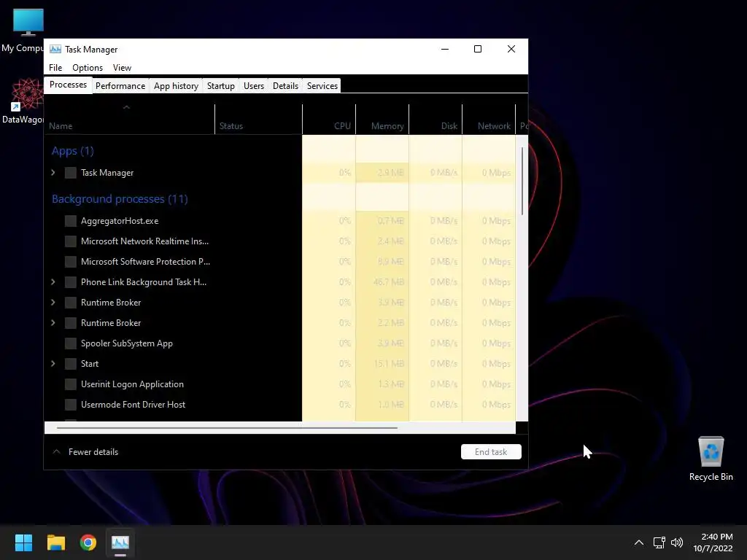Image resolution: width=747 pixels, height=560 pixels.
Task: Select the DataWagon desktop shortcut
Action: (x=28, y=101)
